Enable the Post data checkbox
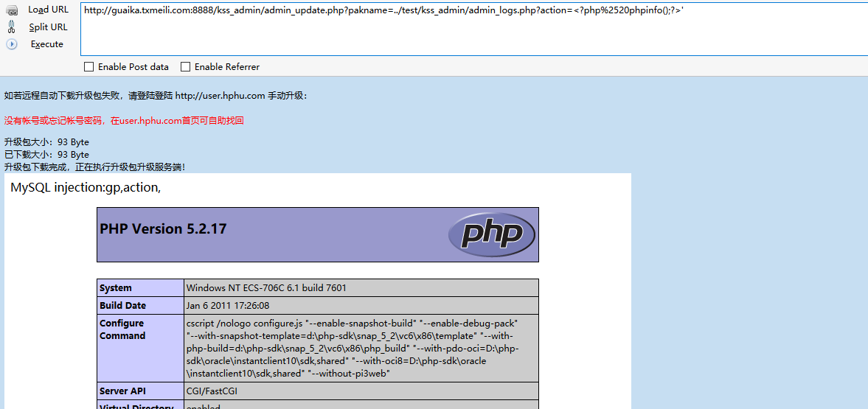 [x=88, y=67]
